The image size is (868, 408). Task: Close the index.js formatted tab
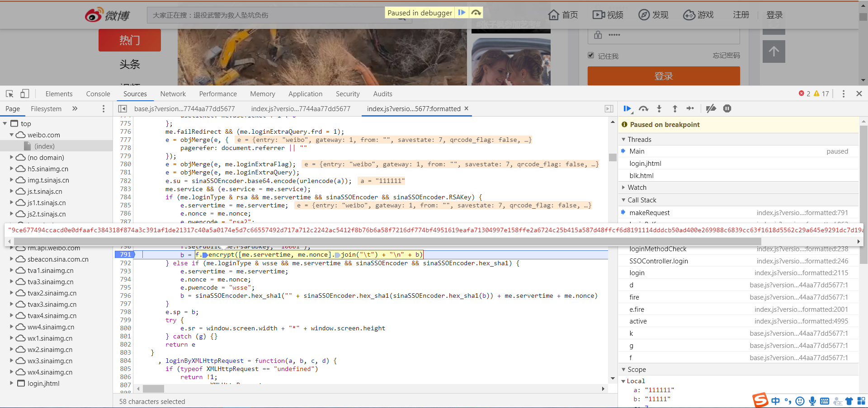pyautogui.click(x=467, y=108)
